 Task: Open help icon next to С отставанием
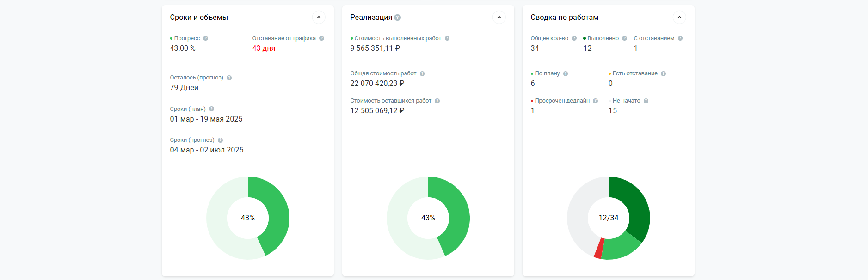[x=680, y=38]
